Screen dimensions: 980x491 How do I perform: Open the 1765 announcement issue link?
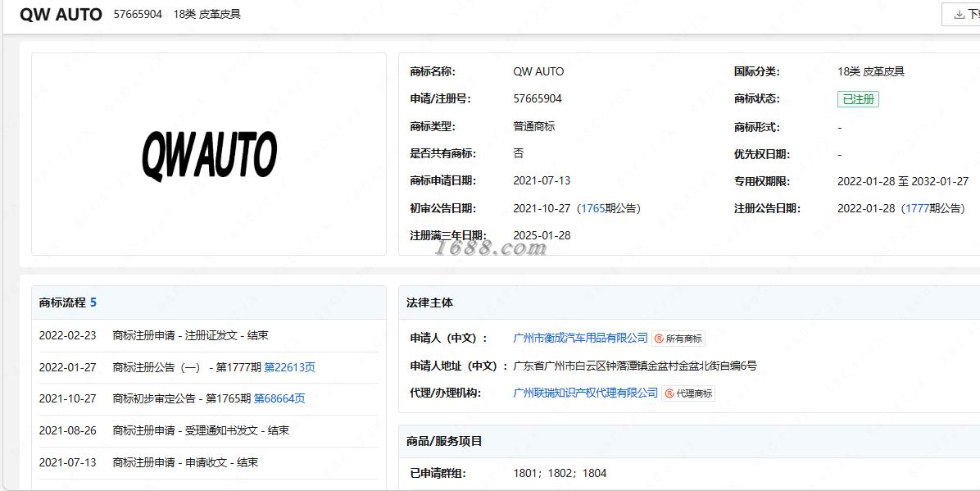pos(592,208)
